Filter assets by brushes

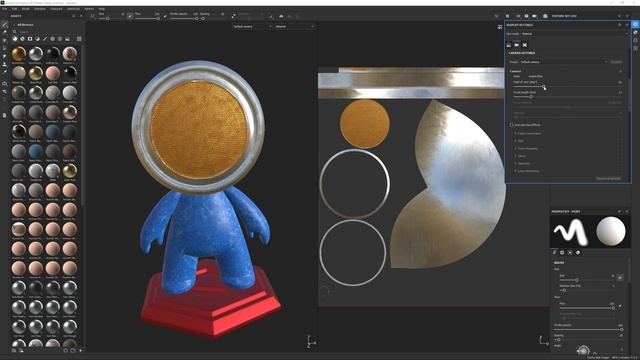point(45,39)
